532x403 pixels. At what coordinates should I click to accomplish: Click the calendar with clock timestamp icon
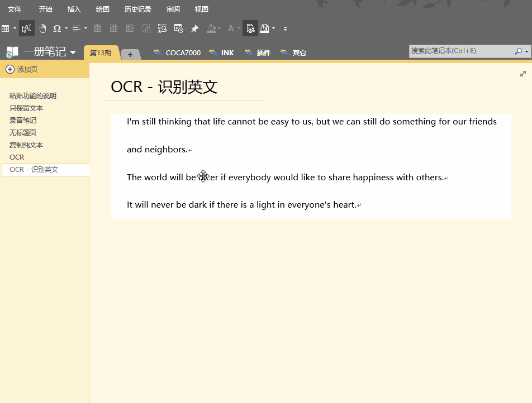click(178, 28)
